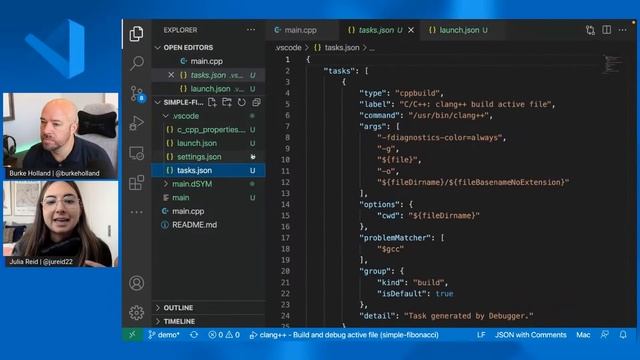Open settings.json in file tree
The width and height of the screenshot is (640, 360).
point(208,157)
